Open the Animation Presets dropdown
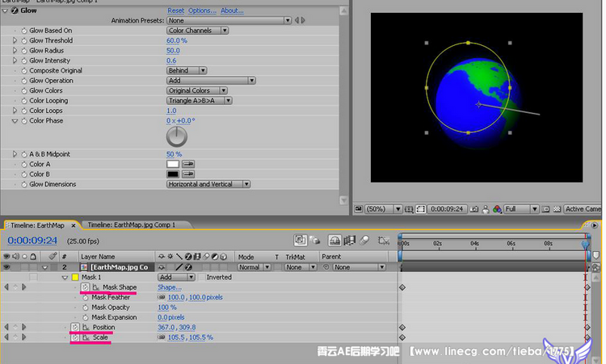Viewport: 606px width, 364px height. (229, 20)
